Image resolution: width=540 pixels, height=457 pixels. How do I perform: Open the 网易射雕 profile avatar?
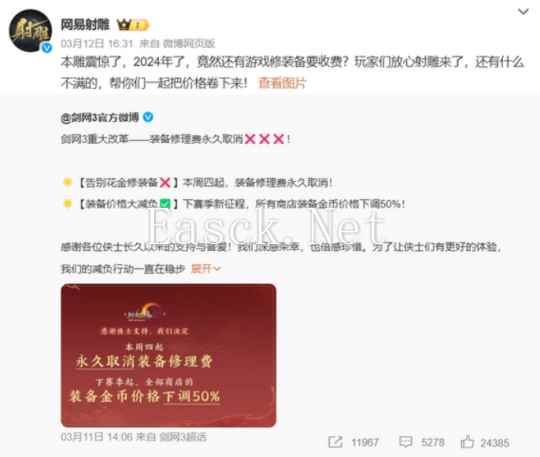[x=30, y=30]
